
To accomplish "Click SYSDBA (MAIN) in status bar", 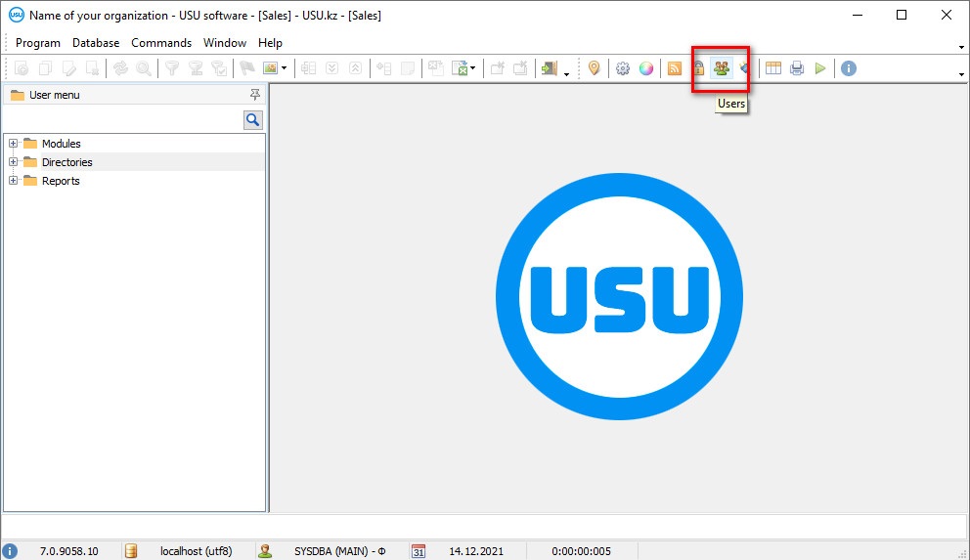I will (339, 551).
